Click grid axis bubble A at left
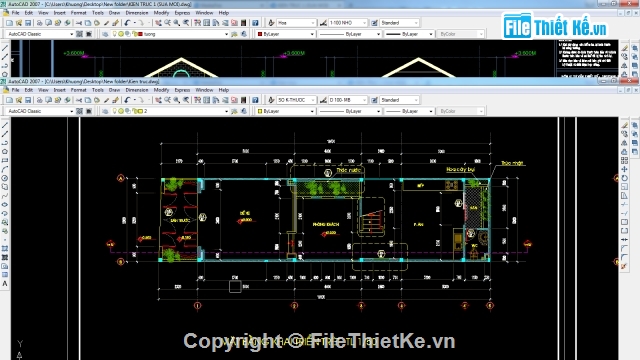 pos(120,178)
